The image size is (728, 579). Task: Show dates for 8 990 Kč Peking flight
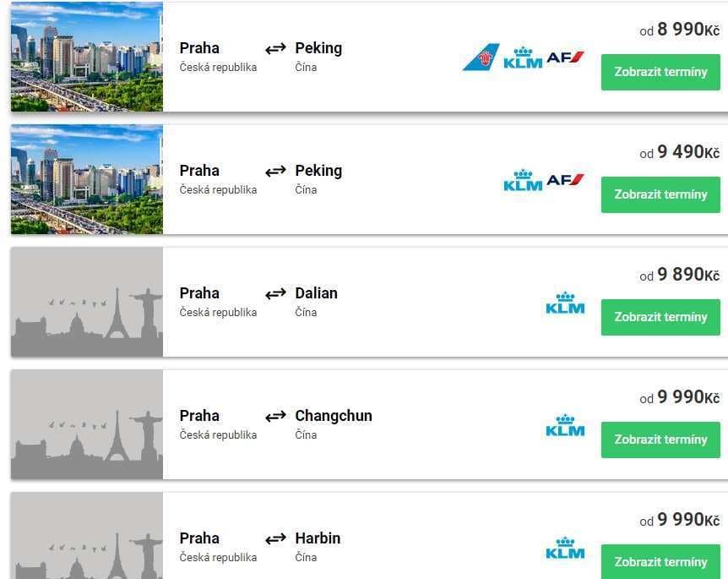660,72
